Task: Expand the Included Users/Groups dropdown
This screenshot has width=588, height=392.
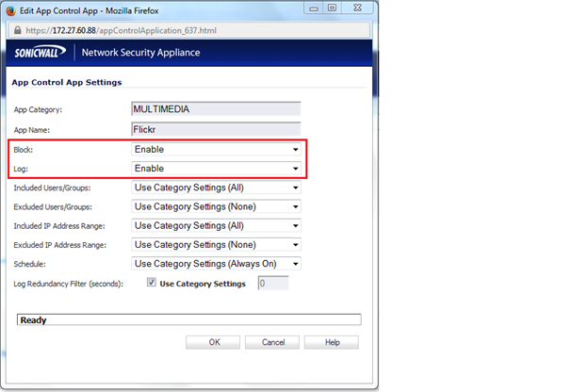Action: click(x=216, y=188)
